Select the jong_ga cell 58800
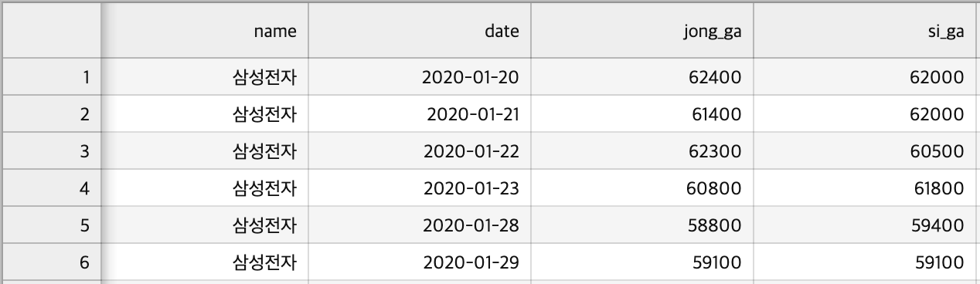 (642, 225)
